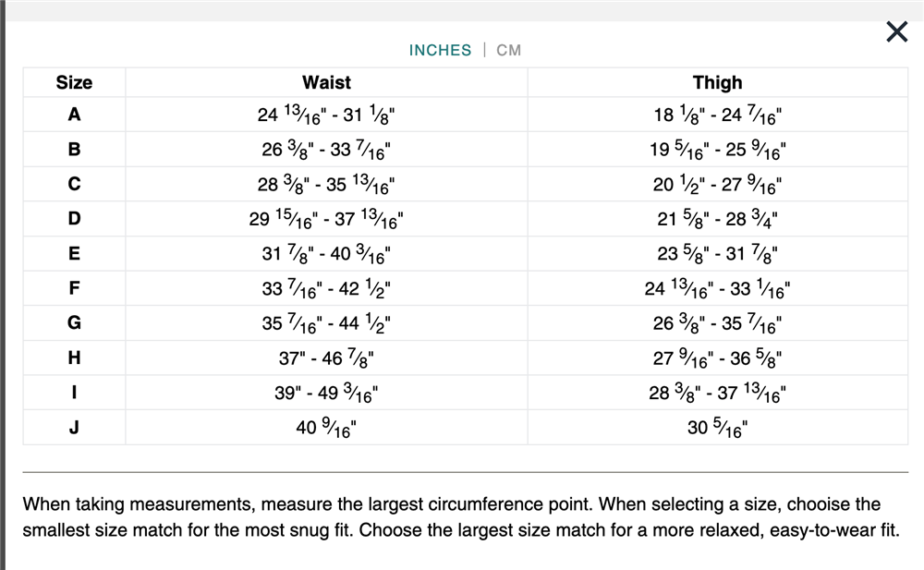This screenshot has width=924, height=570.
Task: Click the Size column header
Action: pos(74,82)
